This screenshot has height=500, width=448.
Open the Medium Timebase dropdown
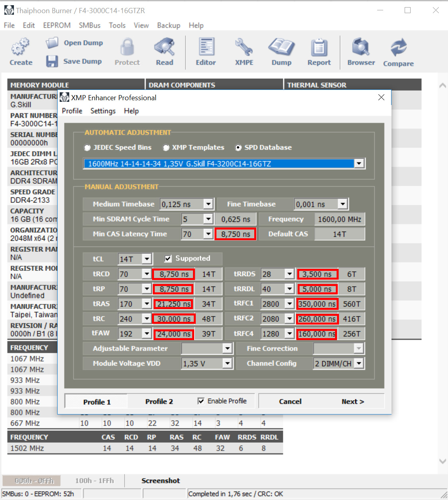[x=208, y=204]
